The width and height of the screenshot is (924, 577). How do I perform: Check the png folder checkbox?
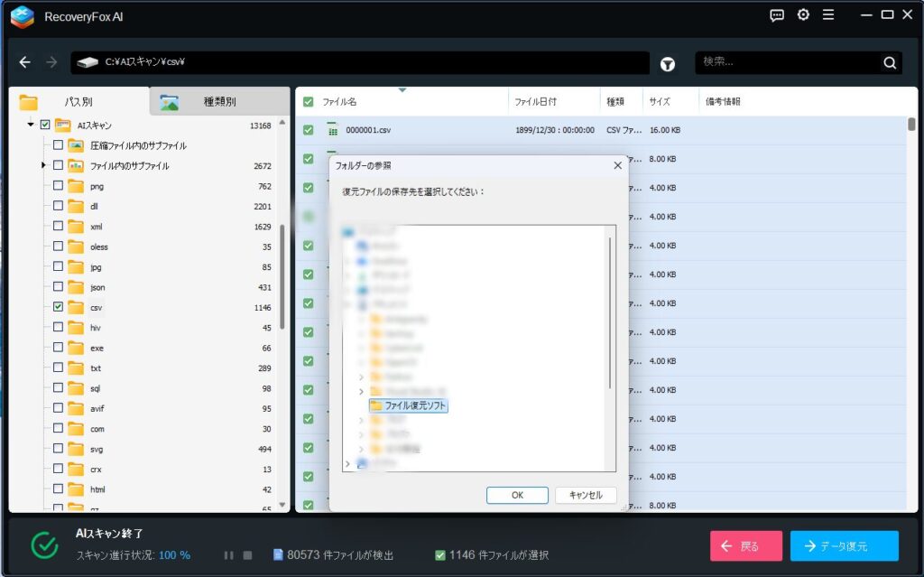(x=58, y=186)
